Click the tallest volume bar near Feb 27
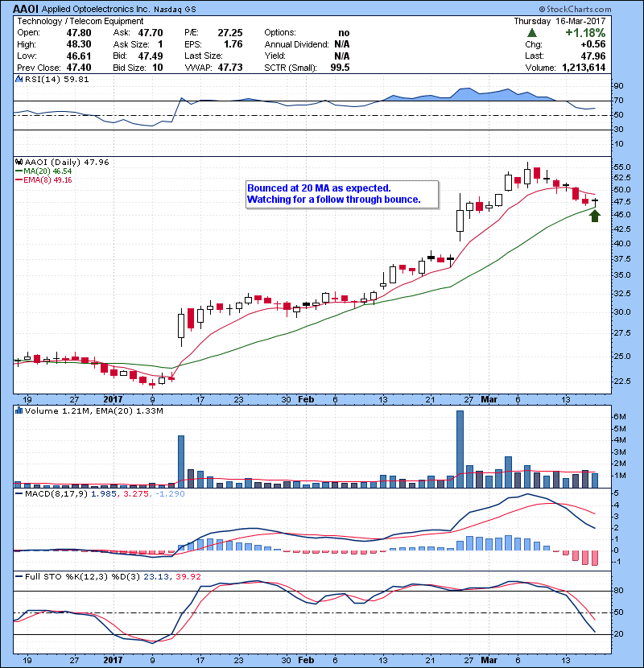 (460, 449)
